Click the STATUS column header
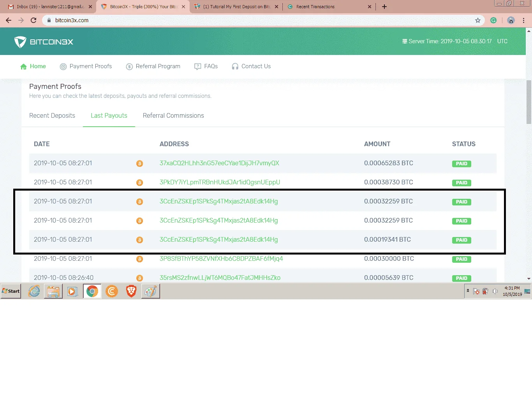The height and width of the screenshot is (405, 532). coord(464,144)
